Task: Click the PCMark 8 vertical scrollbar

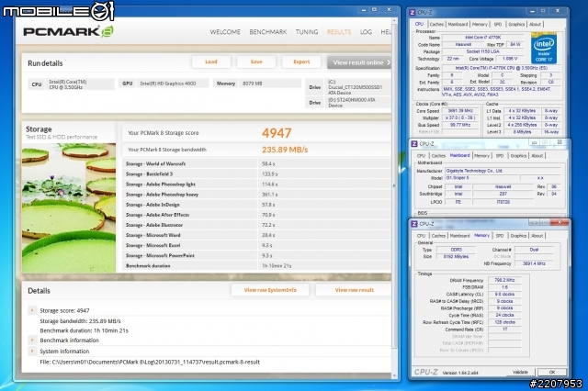Action: pos(394,185)
